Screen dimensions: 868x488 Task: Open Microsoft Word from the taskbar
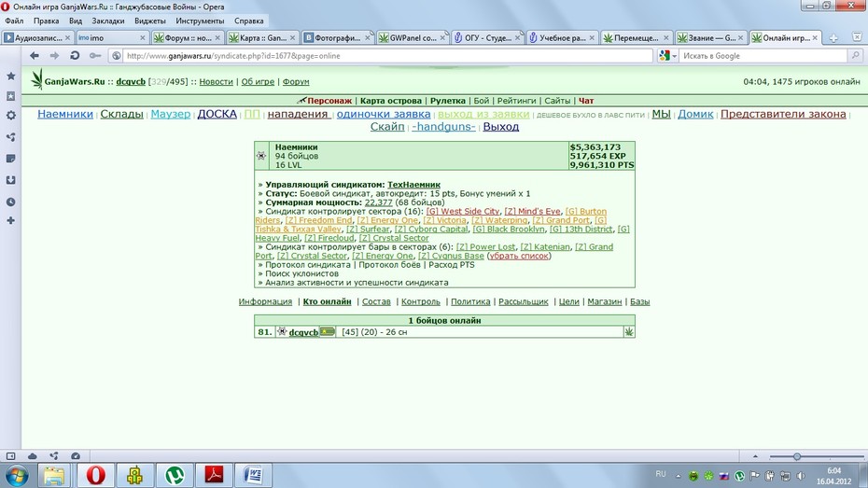(x=254, y=475)
